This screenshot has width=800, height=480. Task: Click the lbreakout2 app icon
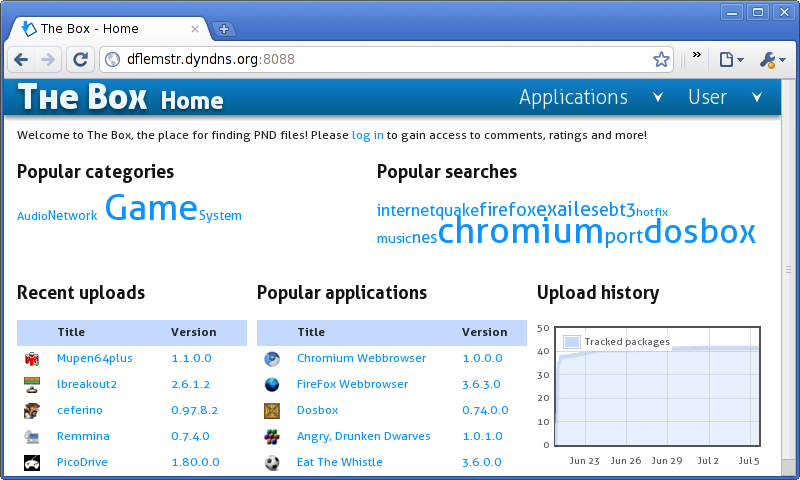[x=32, y=384]
